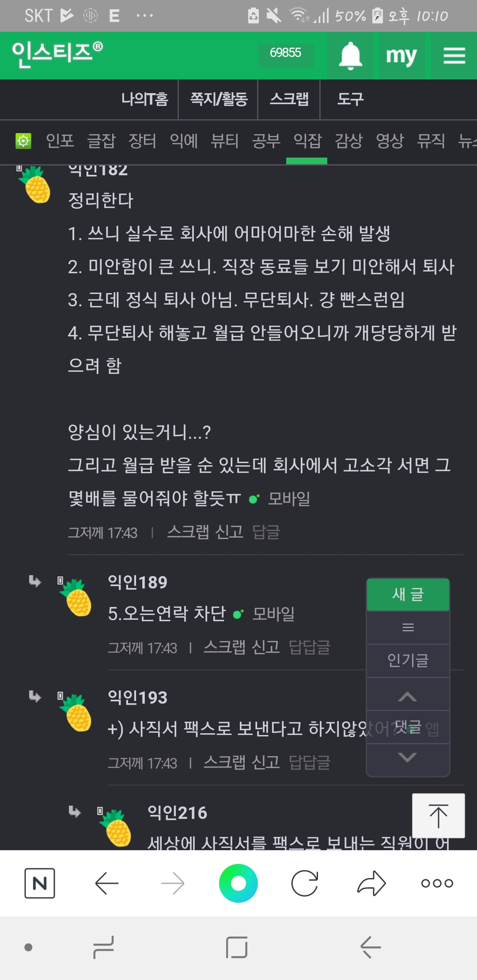Expand floating panel with up chevron
This screenshot has width=477, height=980.
pyautogui.click(x=408, y=697)
